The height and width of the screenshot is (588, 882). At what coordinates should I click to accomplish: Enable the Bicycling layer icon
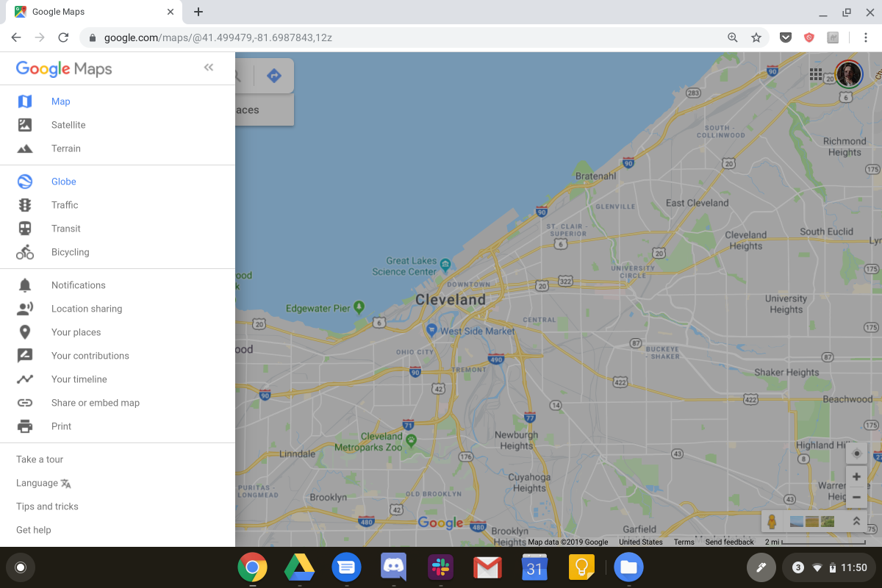coord(25,252)
